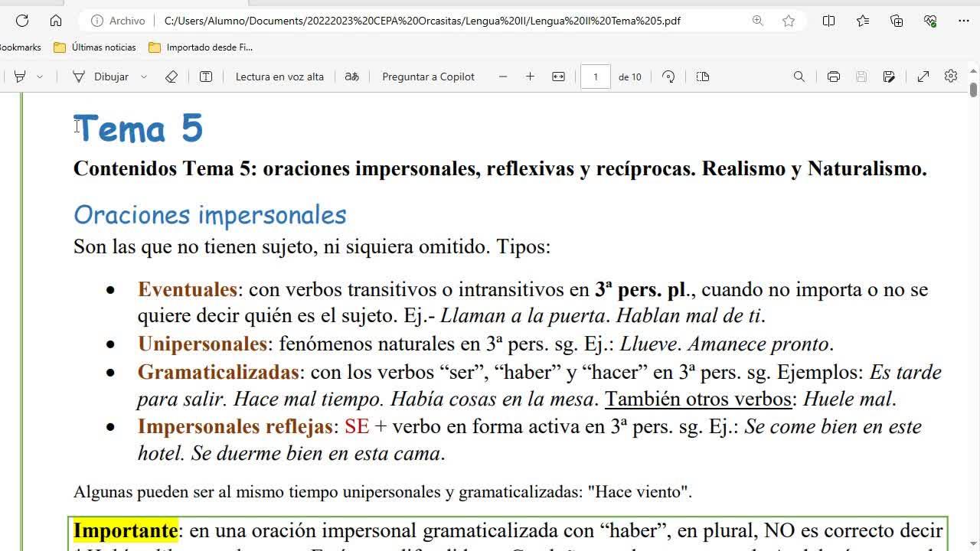Open the Importado desde Fi... bookmark folder
The width and height of the screenshot is (980, 551).
(201, 47)
